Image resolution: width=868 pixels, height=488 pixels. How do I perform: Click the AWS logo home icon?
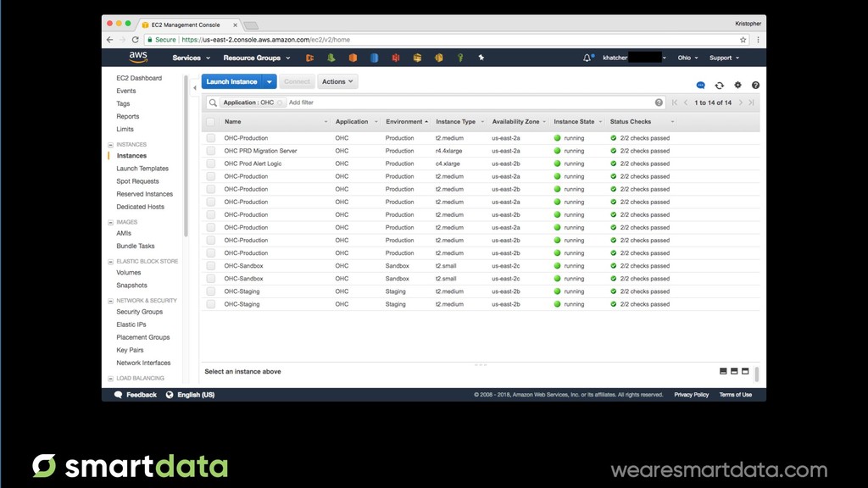tap(138, 57)
